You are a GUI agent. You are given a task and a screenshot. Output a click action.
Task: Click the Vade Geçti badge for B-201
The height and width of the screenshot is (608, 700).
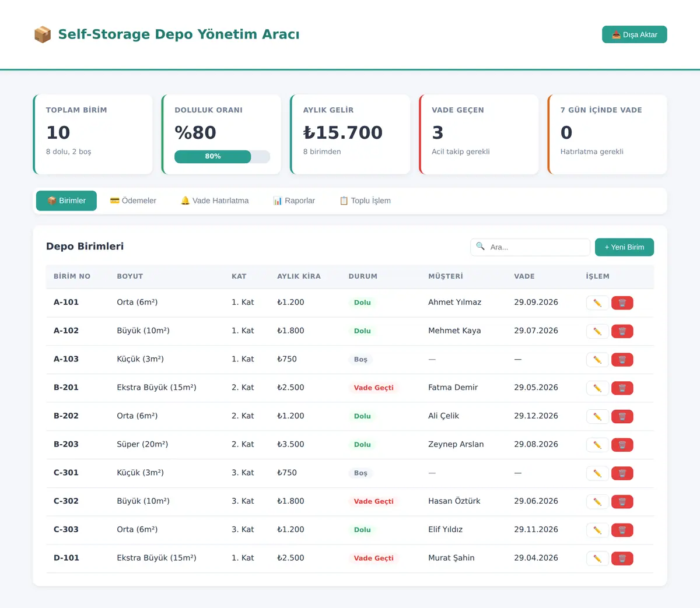(374, 388)
